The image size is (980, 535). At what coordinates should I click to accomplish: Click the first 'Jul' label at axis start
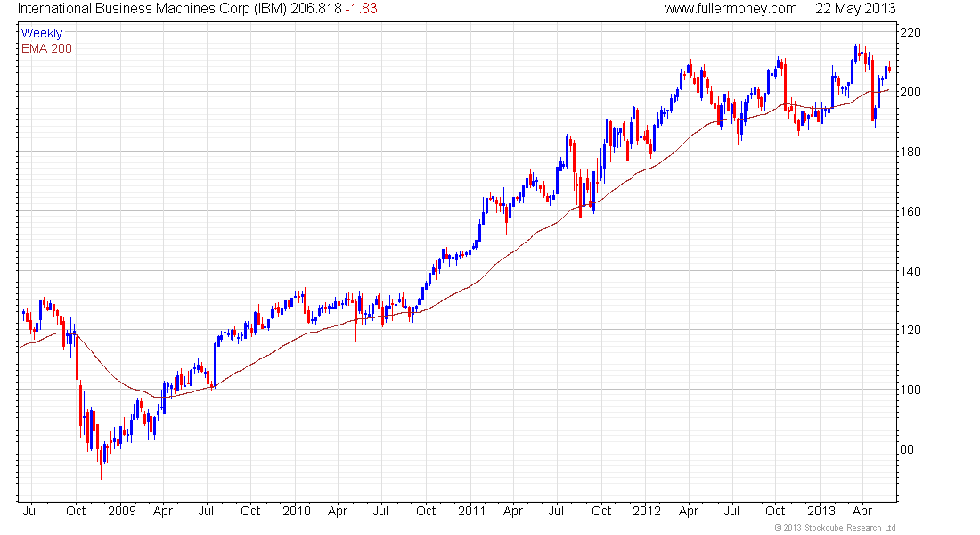[30, 511]
